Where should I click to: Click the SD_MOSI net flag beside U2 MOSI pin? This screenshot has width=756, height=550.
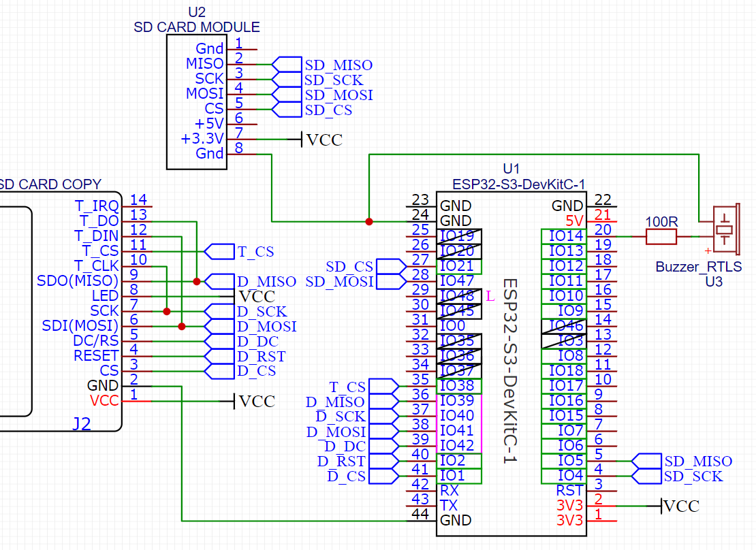coord(287,95)
